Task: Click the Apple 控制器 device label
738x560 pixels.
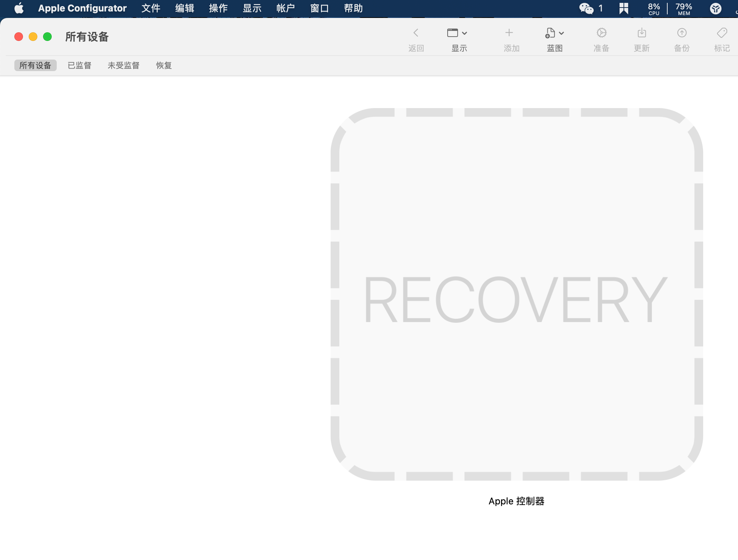Action: coord(516,501)
